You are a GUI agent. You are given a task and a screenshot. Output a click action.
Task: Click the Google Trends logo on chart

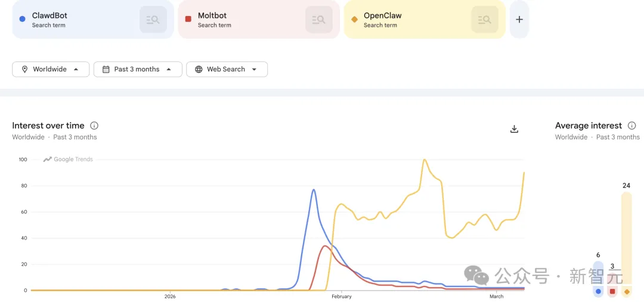(68, 159)
